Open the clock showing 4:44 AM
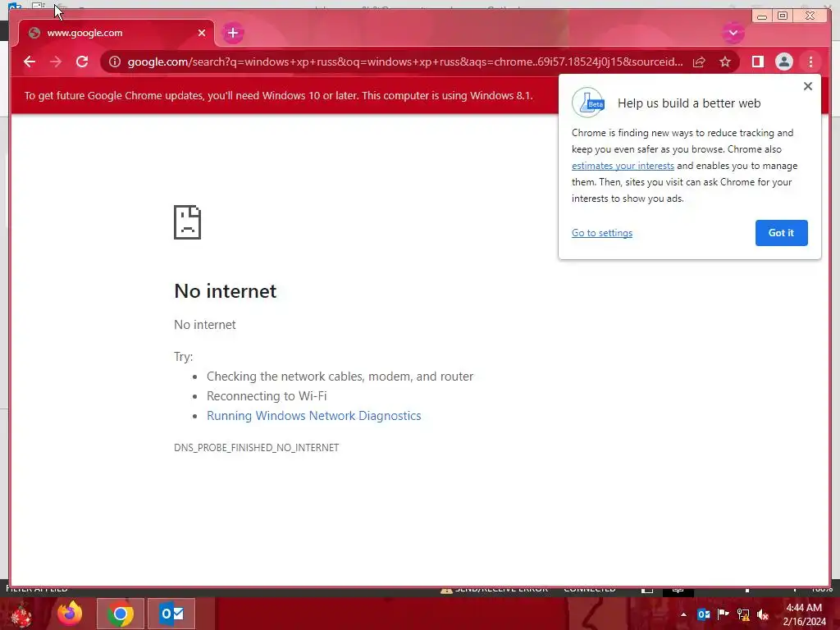840x630 pixels. [804, 614]
